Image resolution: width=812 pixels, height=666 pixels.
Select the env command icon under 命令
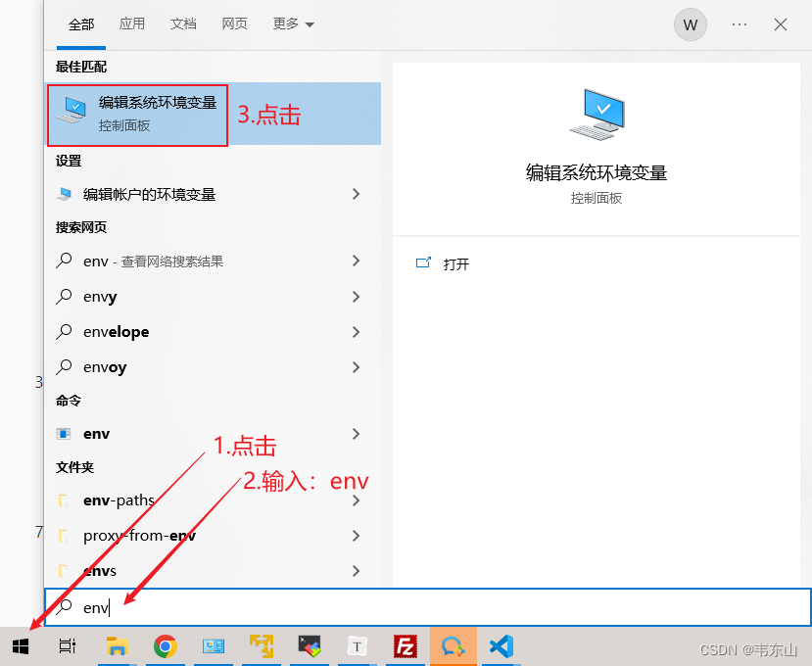pos(65,433)
